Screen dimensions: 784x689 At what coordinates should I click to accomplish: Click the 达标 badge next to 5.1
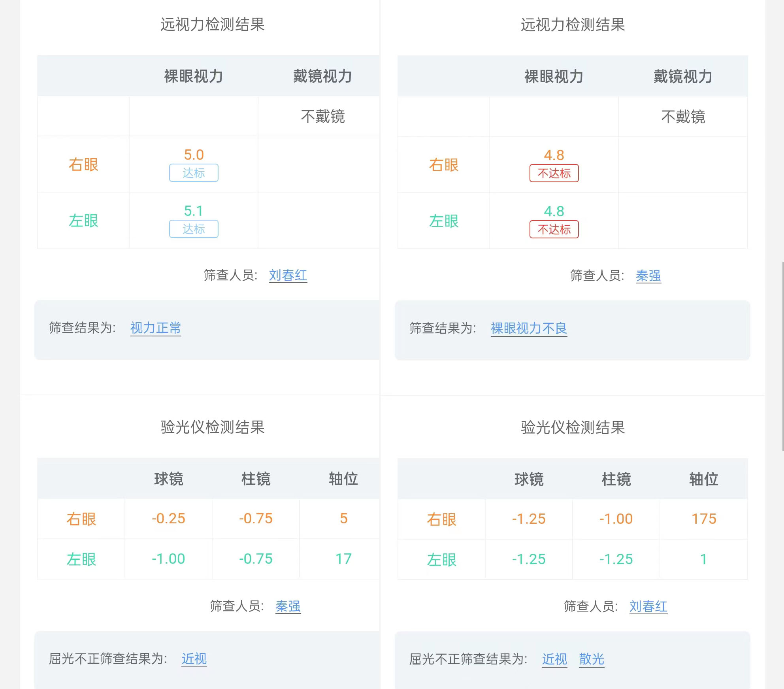193,229
